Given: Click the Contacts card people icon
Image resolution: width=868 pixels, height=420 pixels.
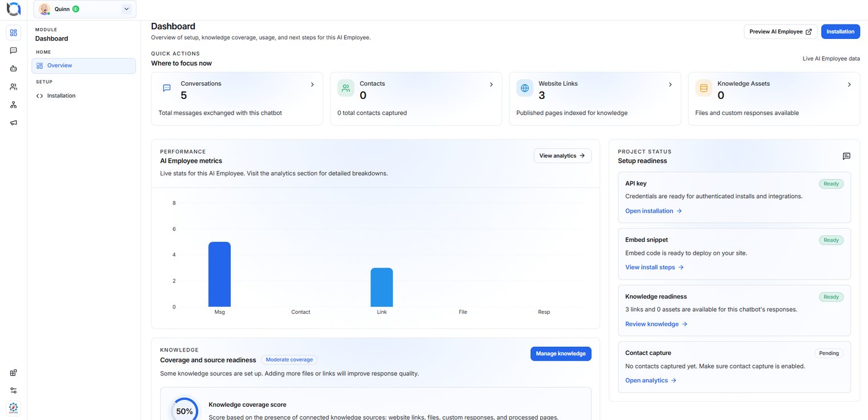Looking at the screenshot, I should coord(345,88).
